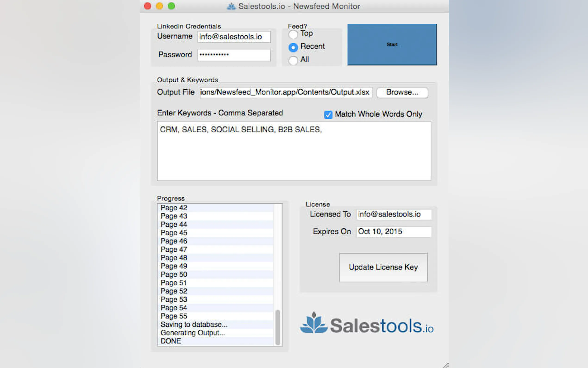Click the Browse... button

click(402, 92)
